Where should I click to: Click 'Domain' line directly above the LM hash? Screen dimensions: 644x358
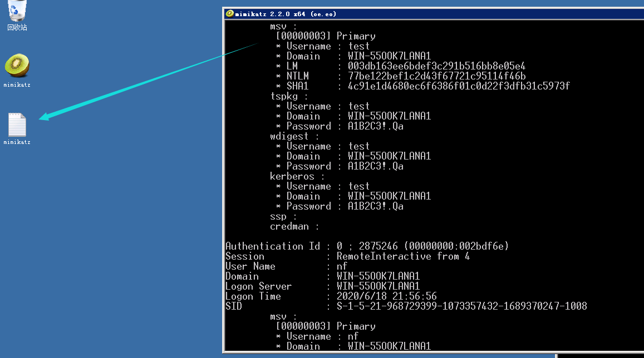click(x=353, y=56)
